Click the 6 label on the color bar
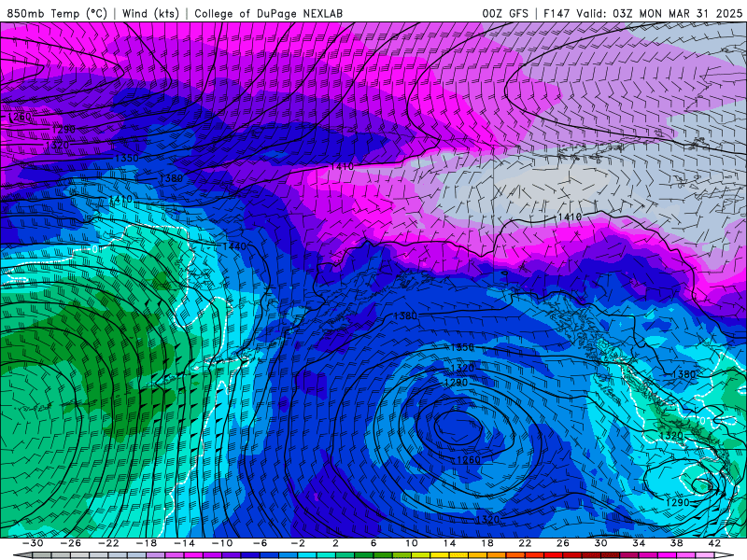 click(x=373, y=543)
